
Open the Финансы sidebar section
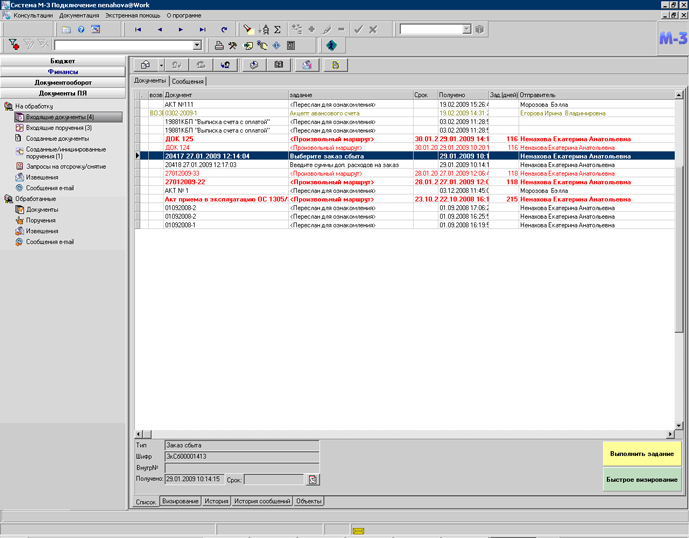coord(63,72)
